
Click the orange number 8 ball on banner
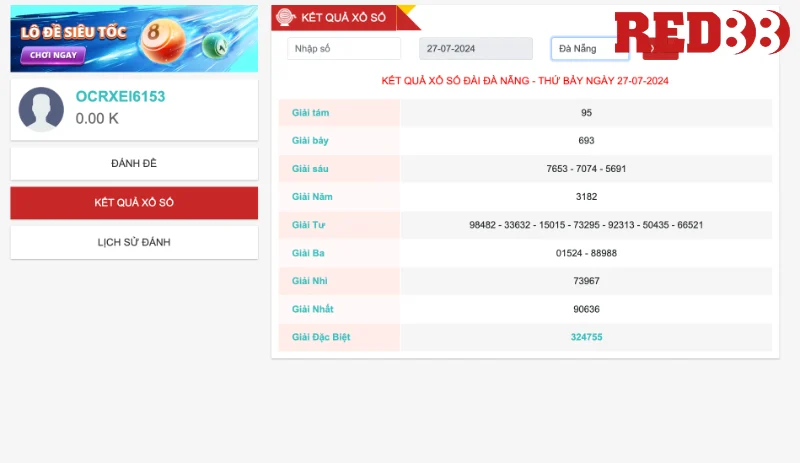[158, 35]
